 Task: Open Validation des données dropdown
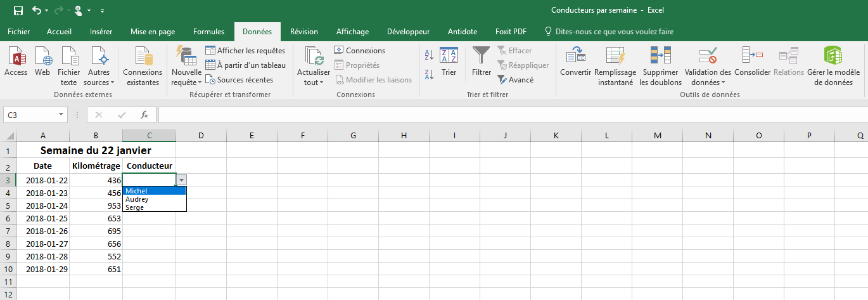tap(708, 66)
